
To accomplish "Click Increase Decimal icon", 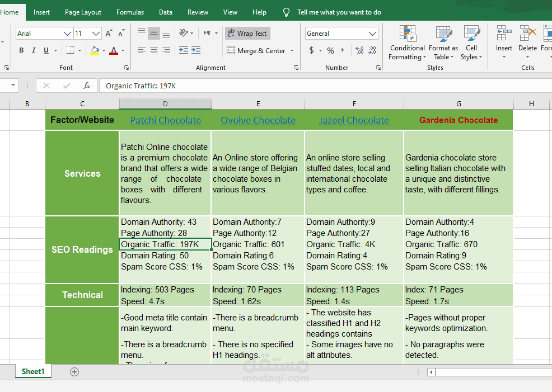I will pos(359,50).
